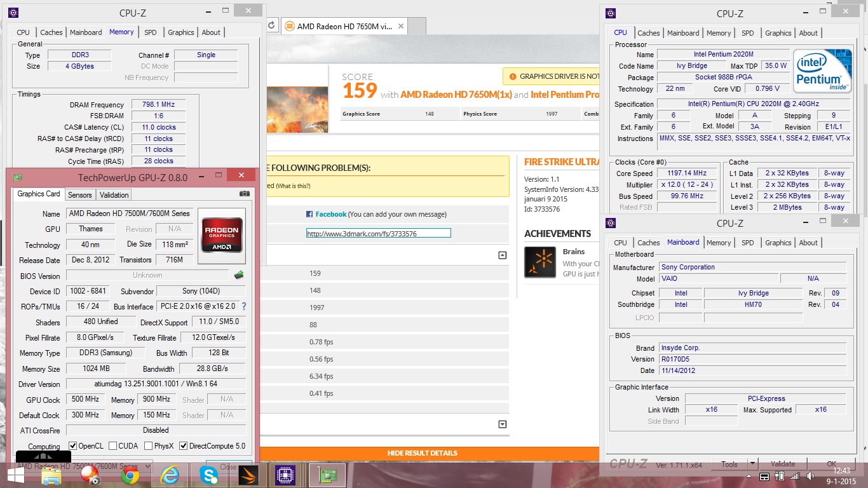Click the DRAM Frequency value 798.1 MHz
This screenshot has width=868, height=488.
point(158,104)
